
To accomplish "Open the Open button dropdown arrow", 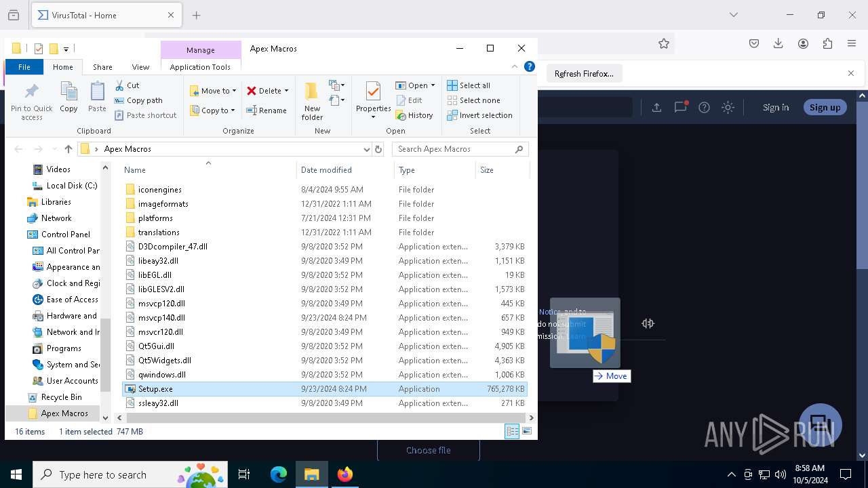I will pos(433,85).
